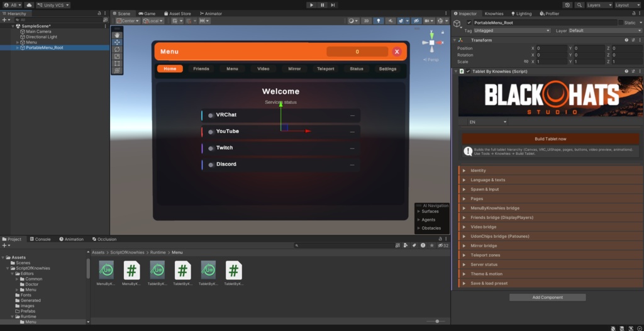Click the Persp projection label under the gizmo

coord(431,60)
